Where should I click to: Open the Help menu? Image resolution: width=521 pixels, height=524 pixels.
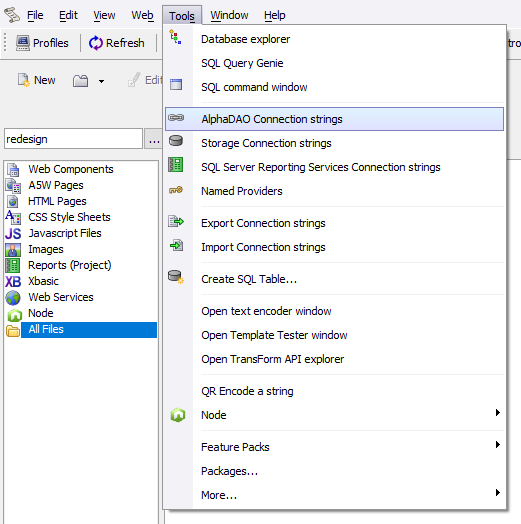click(275, 15)
